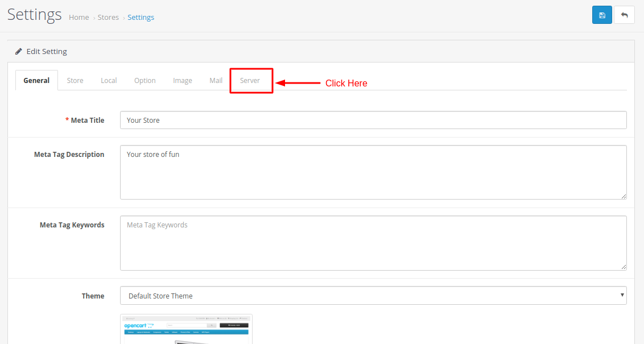Click into the Meta Tag Keywords textarea

tap(373, 243)
